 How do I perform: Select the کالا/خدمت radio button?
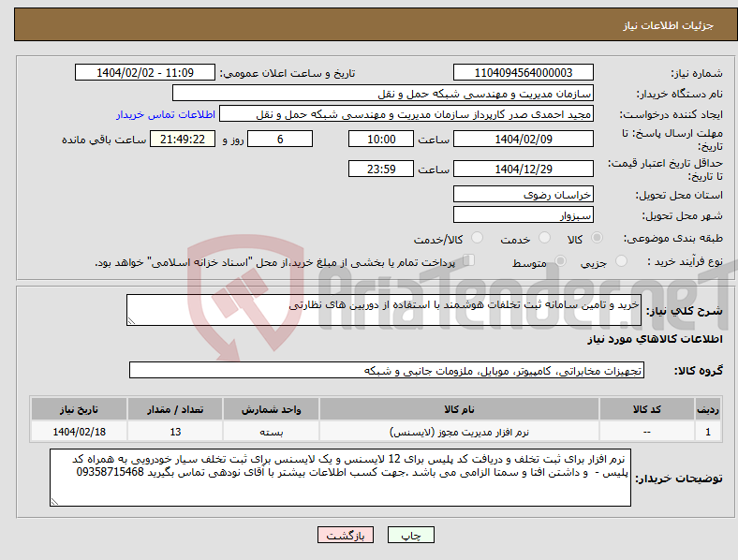[x=478, y=238]
